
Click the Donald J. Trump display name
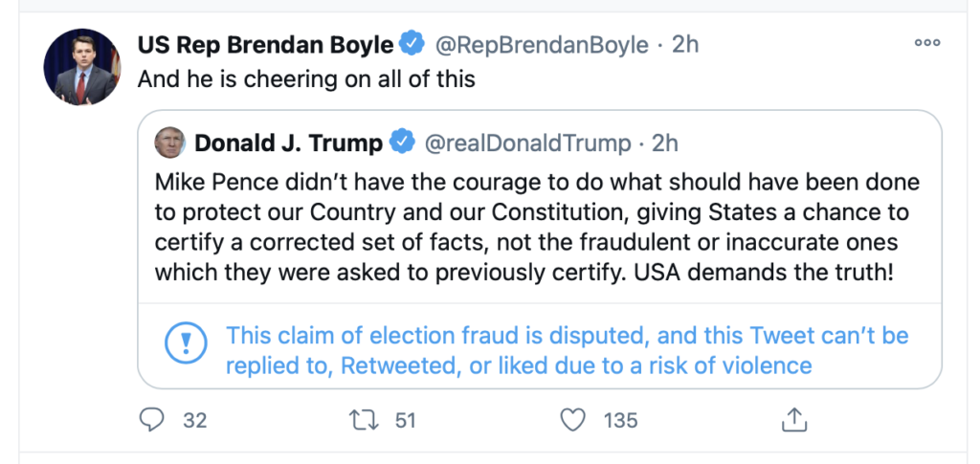pyautogui.click(x=288, y=144)
